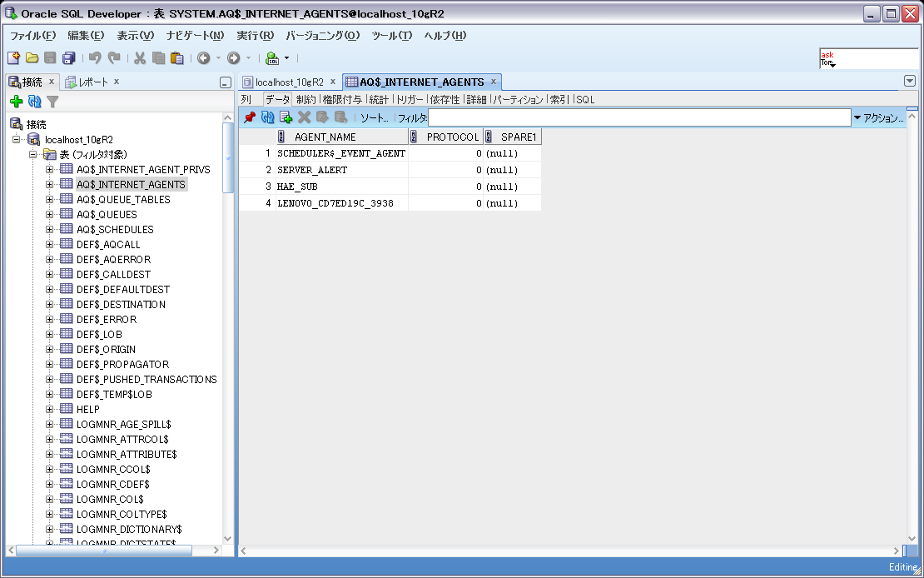This screenshot has height=578, width=924.
Task: Click the Forward navigation arrow icon
Action: click(233, 57)
